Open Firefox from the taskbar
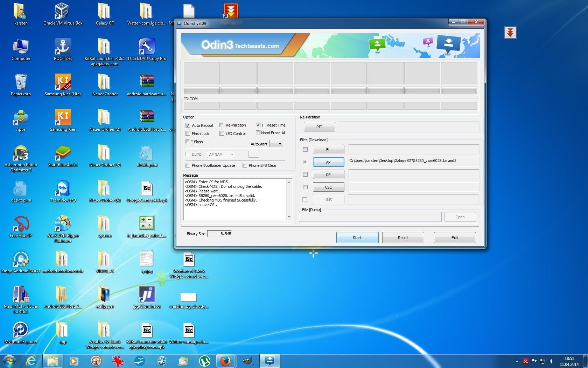 point(226,361)
